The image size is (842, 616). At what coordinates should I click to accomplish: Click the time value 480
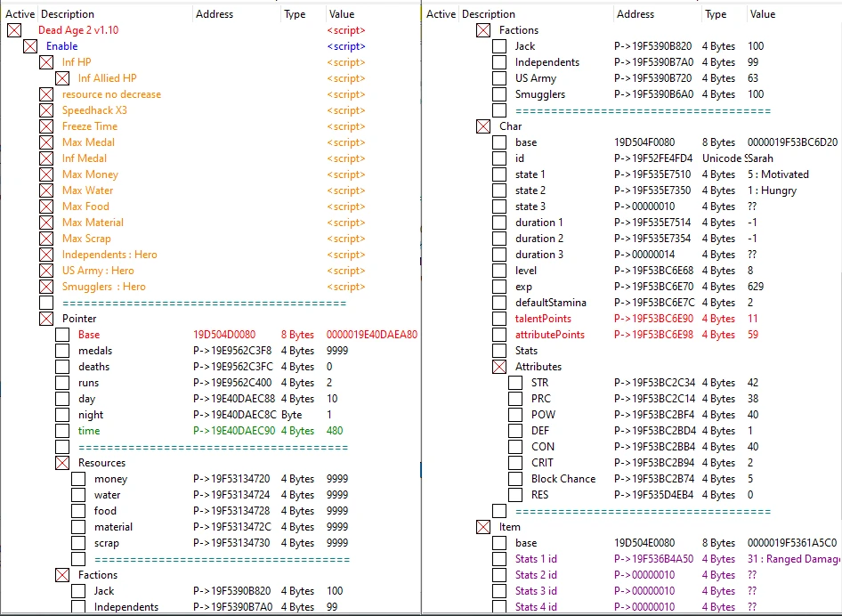(335, 431)
